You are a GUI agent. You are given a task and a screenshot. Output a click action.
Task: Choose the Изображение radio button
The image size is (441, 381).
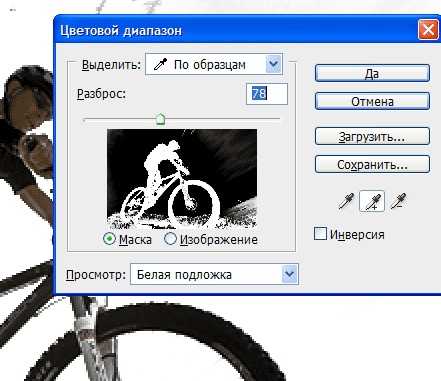tap(170, 239)
